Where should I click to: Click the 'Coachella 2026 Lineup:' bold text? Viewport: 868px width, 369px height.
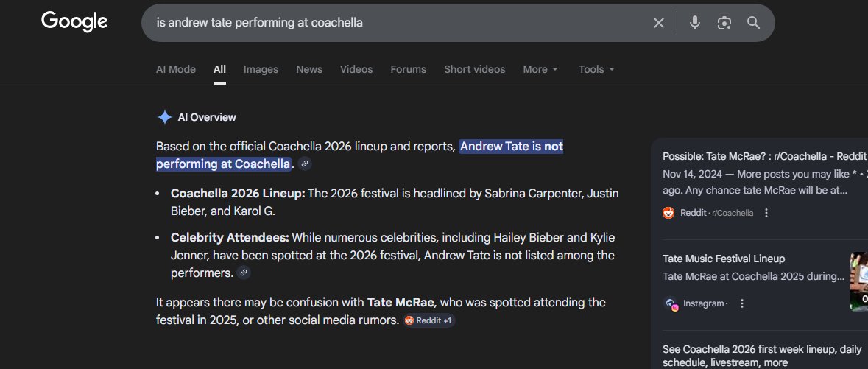pyautogui.click(x=238, y=194)
